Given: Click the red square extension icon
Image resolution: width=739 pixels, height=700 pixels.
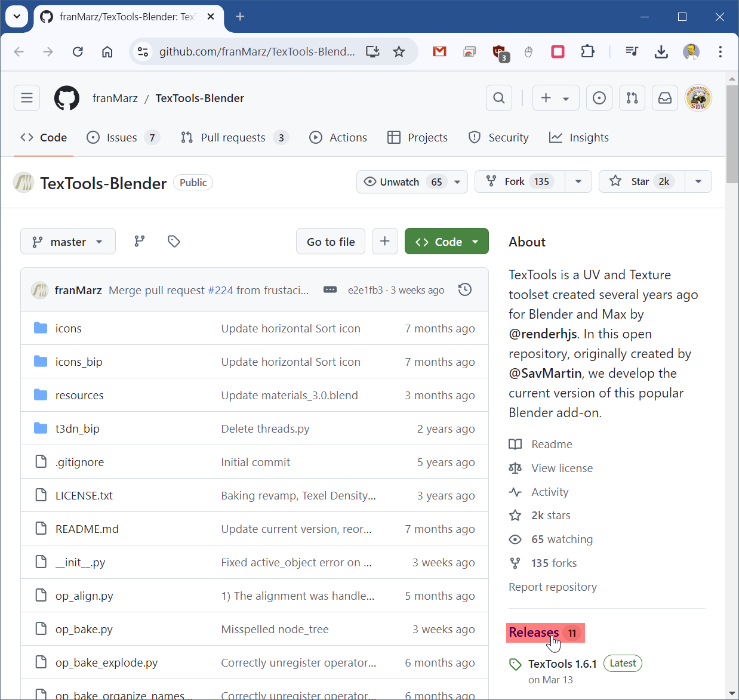Looking at the screenshot, I should 558,51.
